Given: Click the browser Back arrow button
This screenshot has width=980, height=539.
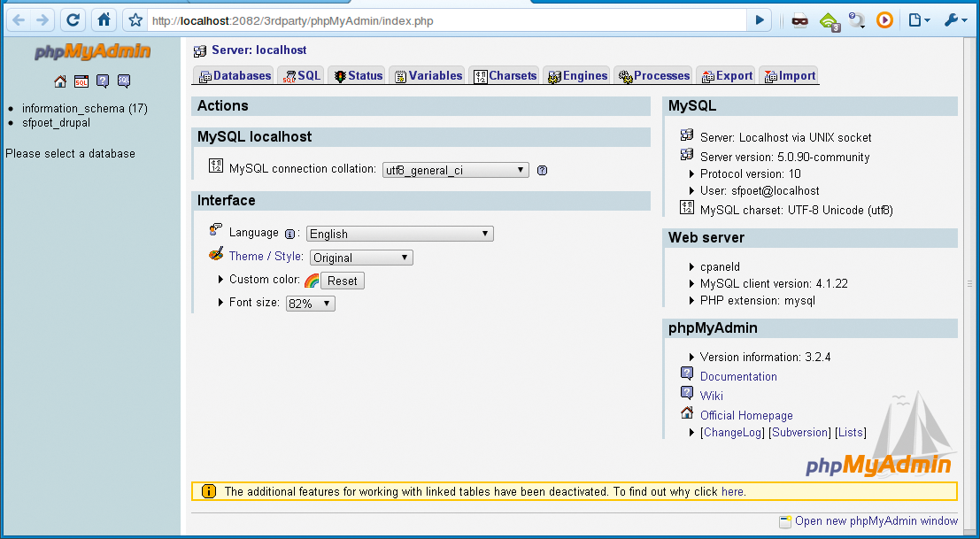Looking at the screenshot, I should 19,20.
